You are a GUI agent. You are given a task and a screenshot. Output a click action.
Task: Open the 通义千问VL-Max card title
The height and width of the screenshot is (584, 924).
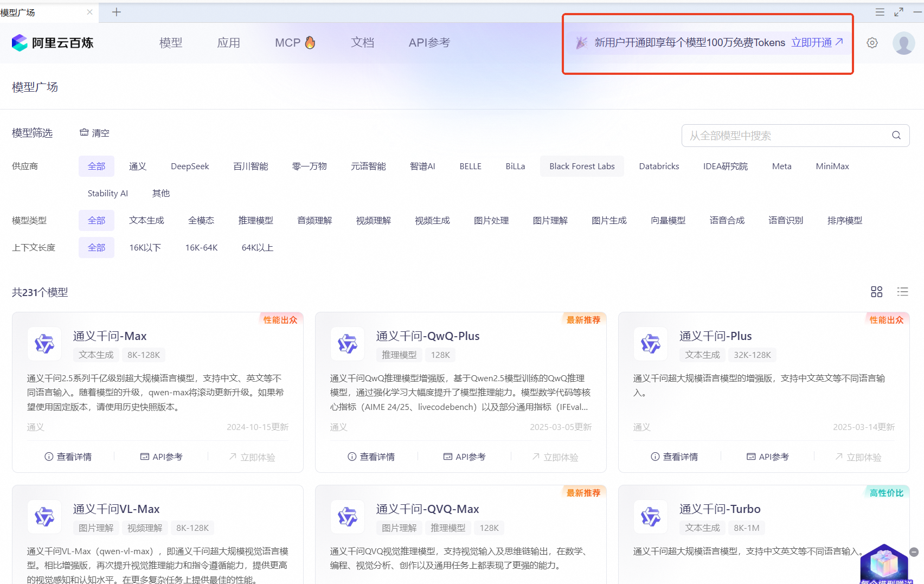pos(117,509)
